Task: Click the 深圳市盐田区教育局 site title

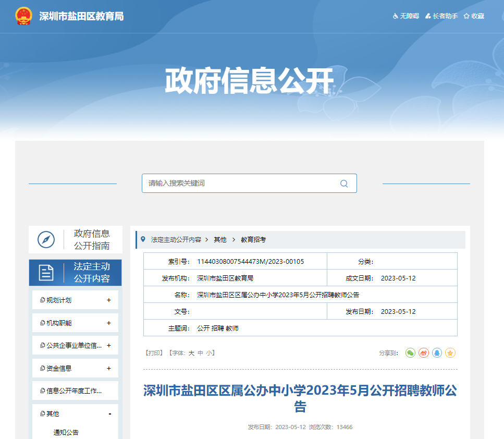Action: pos(81,16)
